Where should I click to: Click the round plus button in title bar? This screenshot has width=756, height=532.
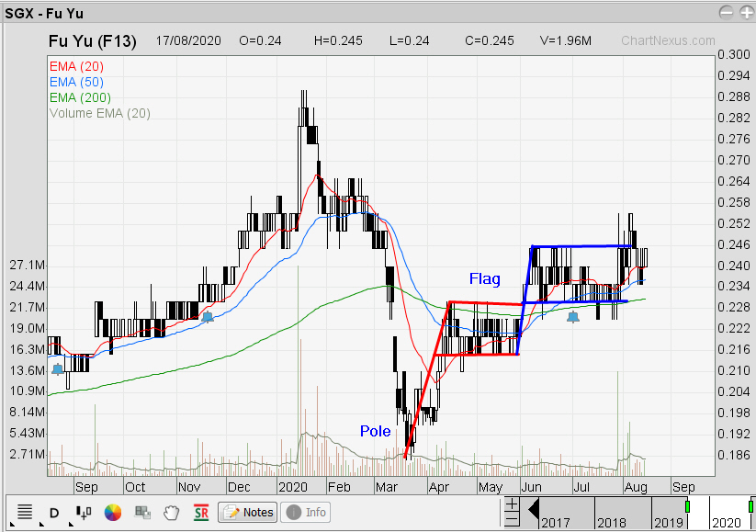(x=747, y=13)
